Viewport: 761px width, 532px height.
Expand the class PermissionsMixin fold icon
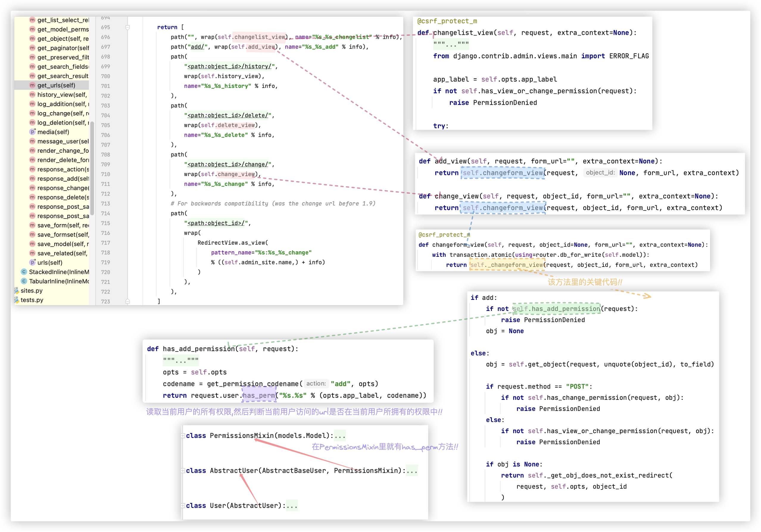pyautogui.click(x=183, y=436)
